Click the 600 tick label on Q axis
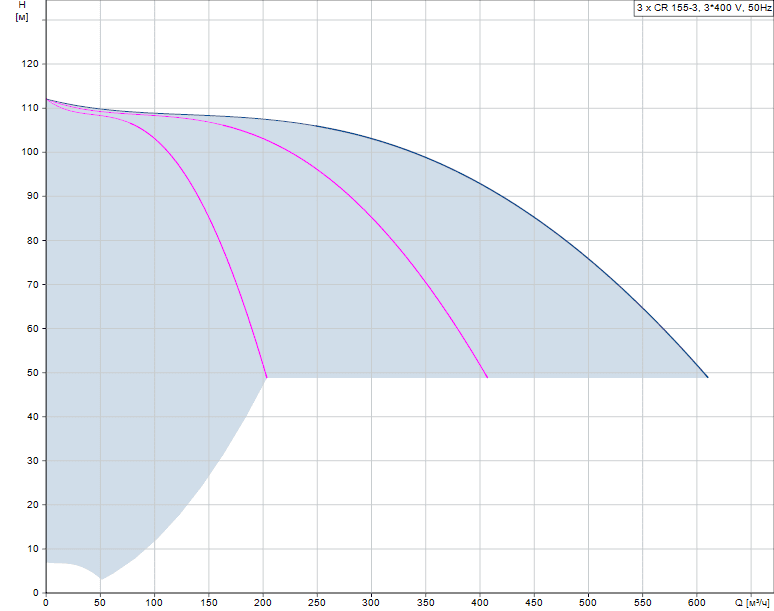774x611 pixels. coord(698,603)
